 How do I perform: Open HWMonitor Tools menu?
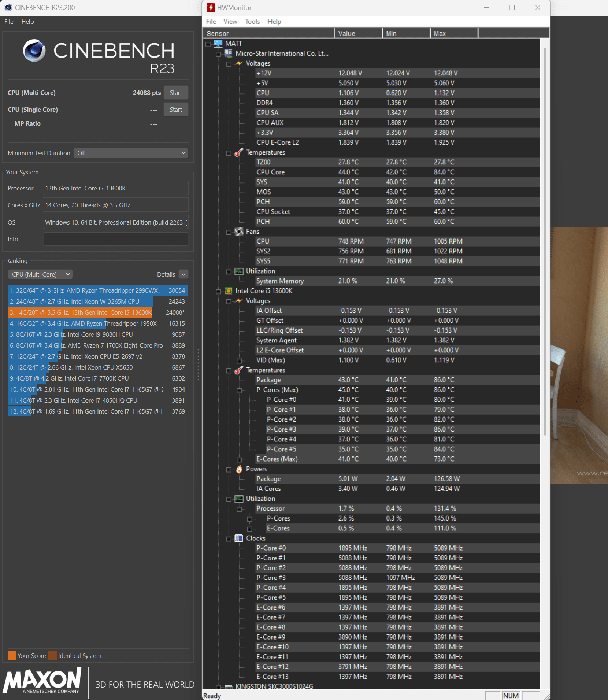click(252, 22)
